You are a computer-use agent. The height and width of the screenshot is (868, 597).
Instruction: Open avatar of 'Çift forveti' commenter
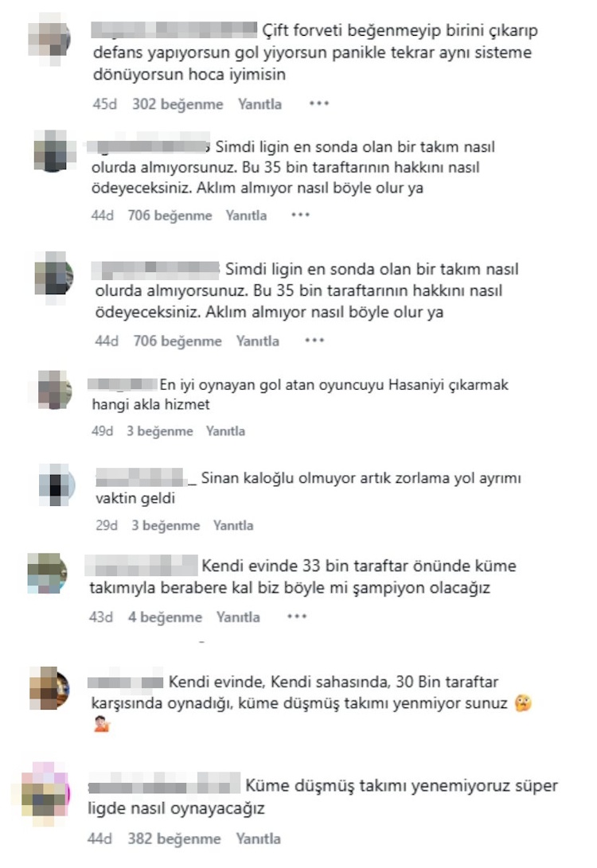click(x=49, y=39)
